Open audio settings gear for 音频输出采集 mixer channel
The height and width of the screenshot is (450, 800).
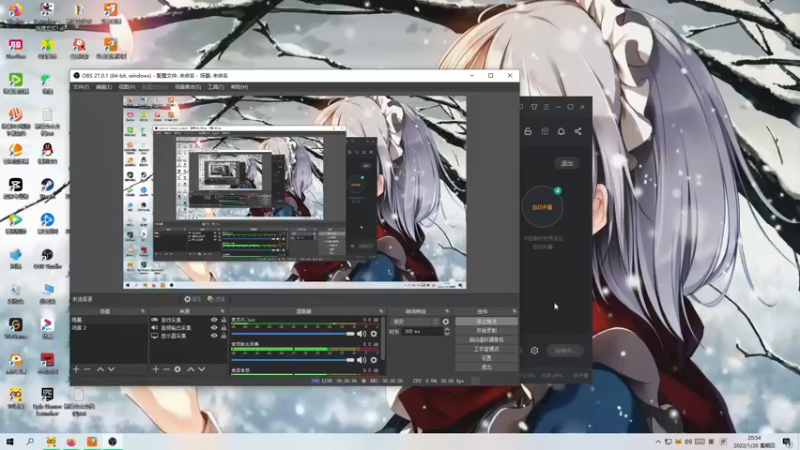(x=373, y=360)
